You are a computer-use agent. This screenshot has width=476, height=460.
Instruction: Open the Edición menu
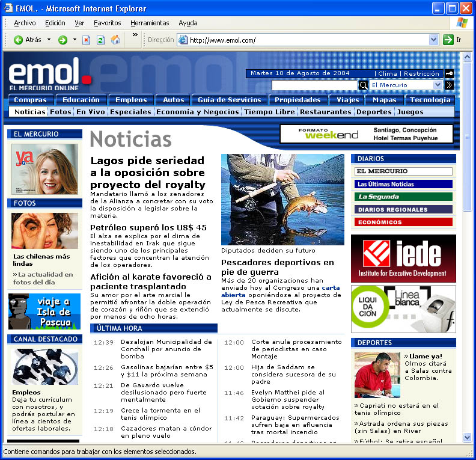pyautogui.click(x=55, y=23)
